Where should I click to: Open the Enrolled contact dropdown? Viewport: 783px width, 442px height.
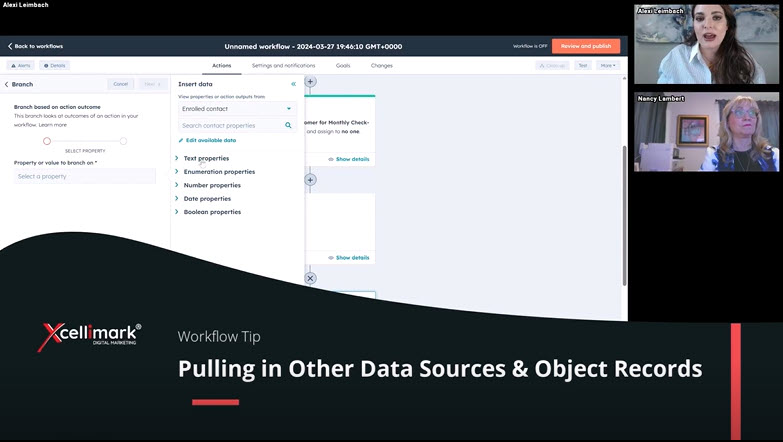point(237,109)
